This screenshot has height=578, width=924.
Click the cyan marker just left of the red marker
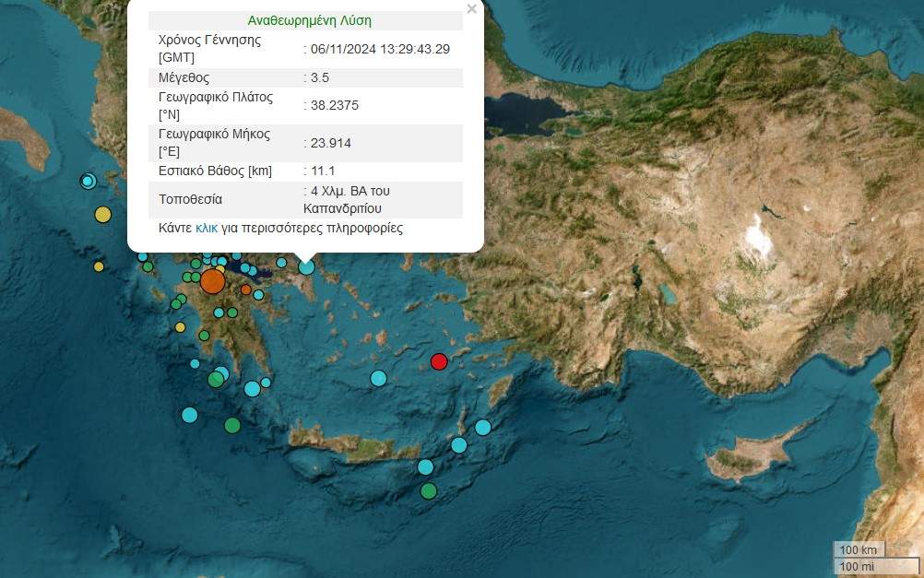(378, 378)
